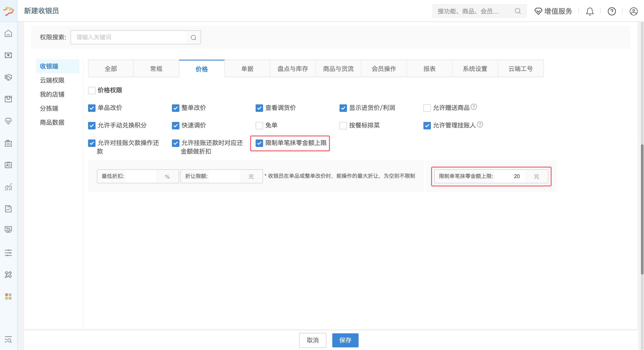Click the colorful app grid icon in the sidebar
The height and width of the screenshot is (350, 644).
(x=8, y=296)
